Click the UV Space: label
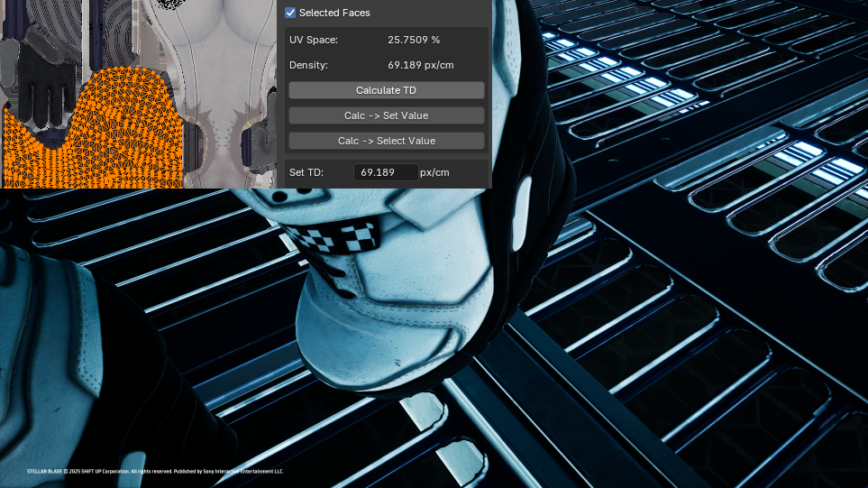 point(314,40)
